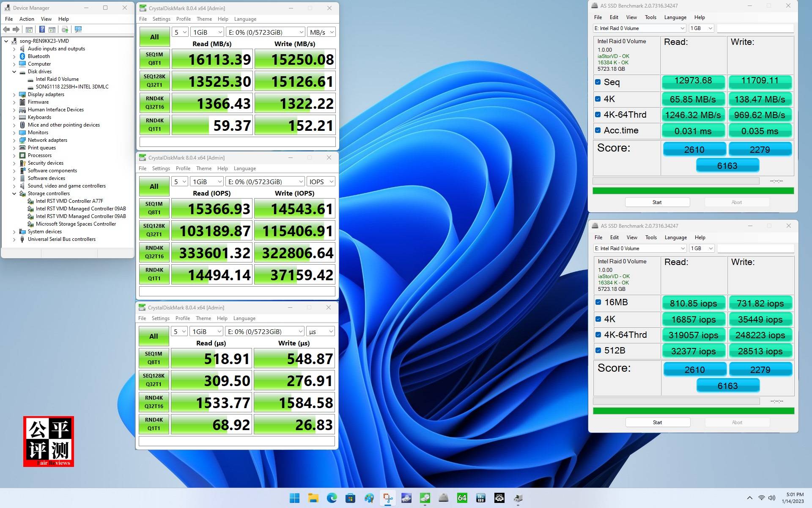Uncheck the Seq test in top AS SSD

pyautogui.click(x=598, y=82)
